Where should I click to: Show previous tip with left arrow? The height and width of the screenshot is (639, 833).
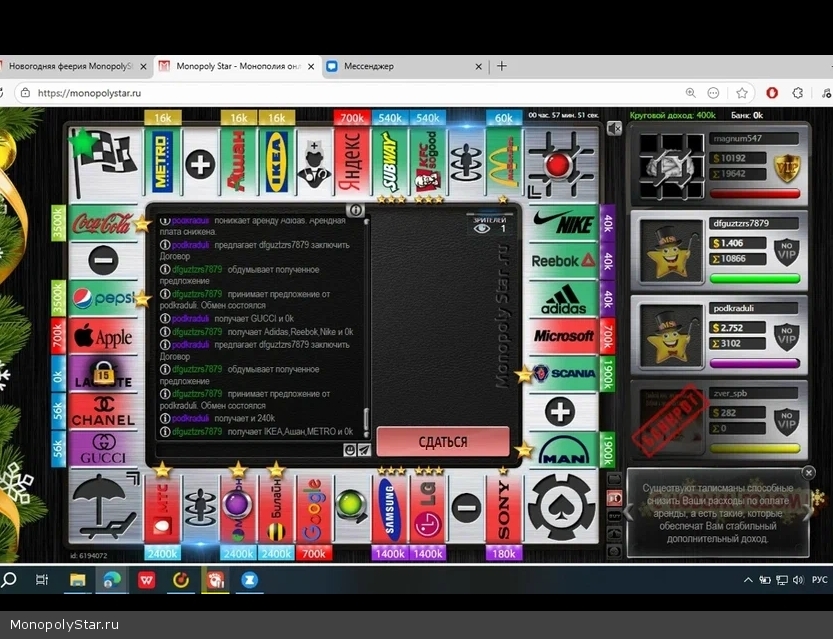coord(632,514)
